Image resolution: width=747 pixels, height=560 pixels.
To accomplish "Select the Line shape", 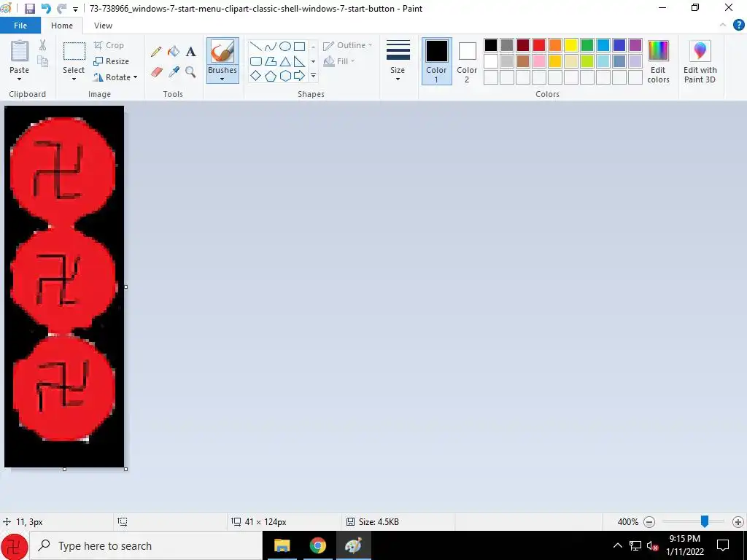I will 256,46.
